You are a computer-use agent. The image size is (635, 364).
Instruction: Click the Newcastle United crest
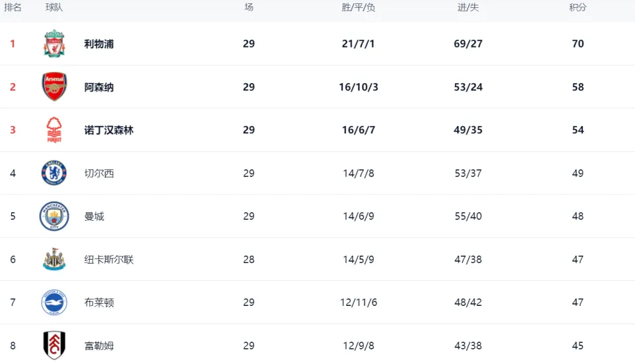point(54,259)
